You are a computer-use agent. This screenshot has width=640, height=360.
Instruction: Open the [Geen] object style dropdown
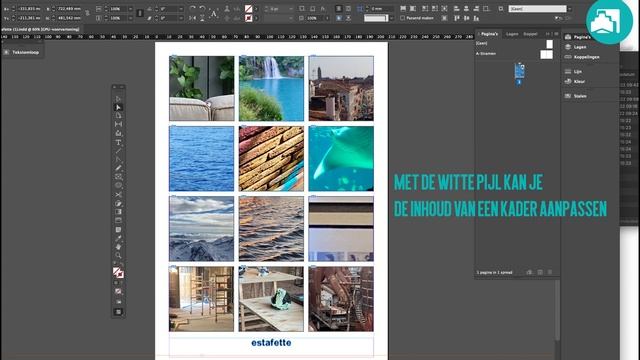point(569,9)
